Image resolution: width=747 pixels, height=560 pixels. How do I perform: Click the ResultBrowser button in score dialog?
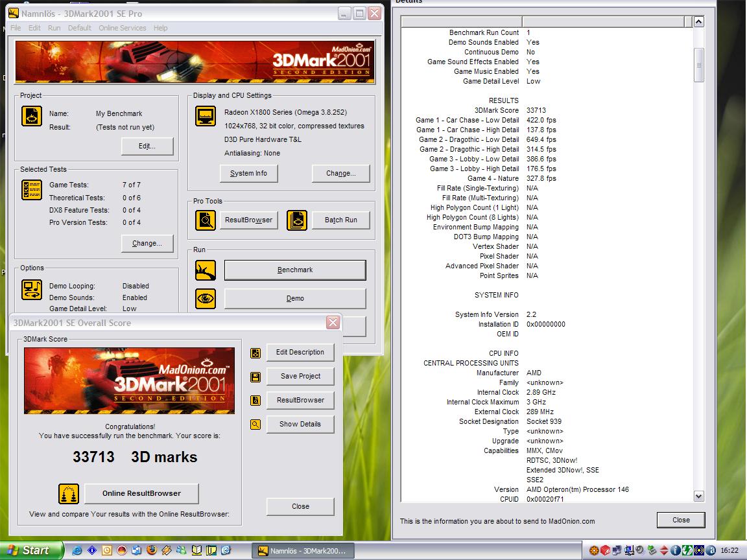(x=300, y=400)
